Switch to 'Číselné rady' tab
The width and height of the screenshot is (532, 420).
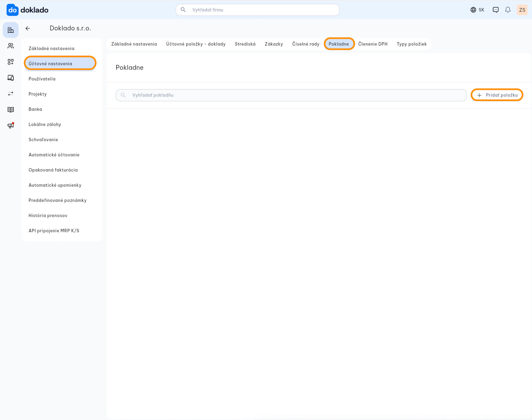click(306, 44)
